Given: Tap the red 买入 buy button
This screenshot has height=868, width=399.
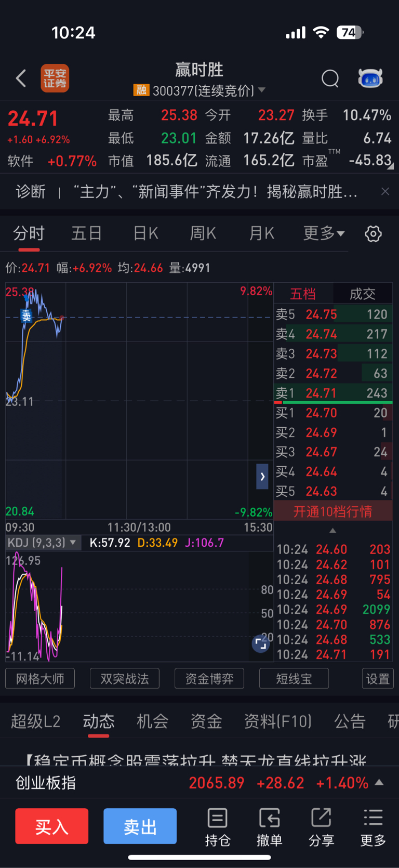Looking at the screenshot, I should point(52,826).
